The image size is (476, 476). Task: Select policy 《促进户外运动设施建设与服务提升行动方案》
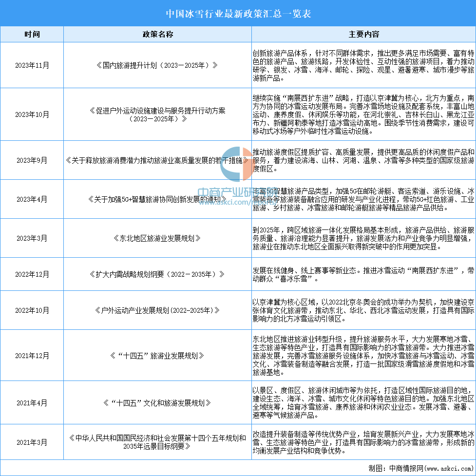coord(157,115)
